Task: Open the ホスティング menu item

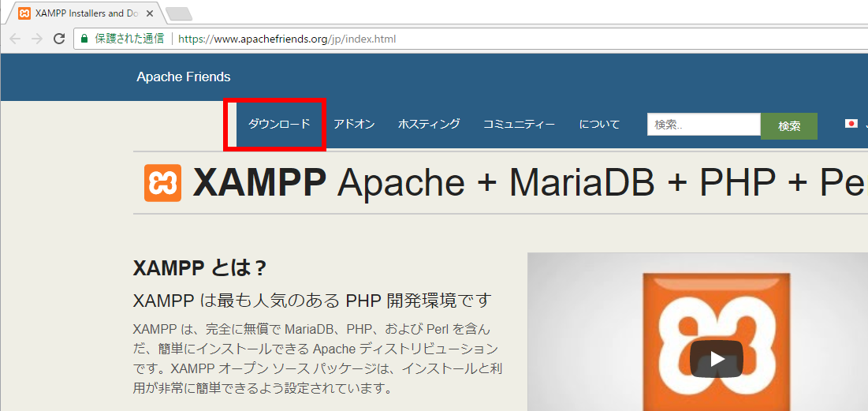Action: click(429, 124)
